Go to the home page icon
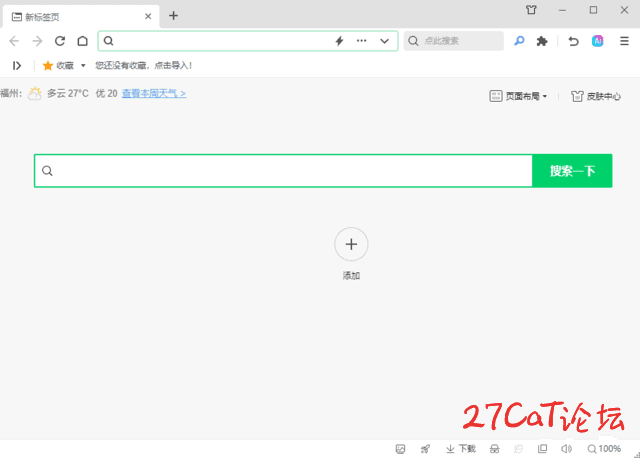Screen dimensions: 640x458 pos(82,41)
